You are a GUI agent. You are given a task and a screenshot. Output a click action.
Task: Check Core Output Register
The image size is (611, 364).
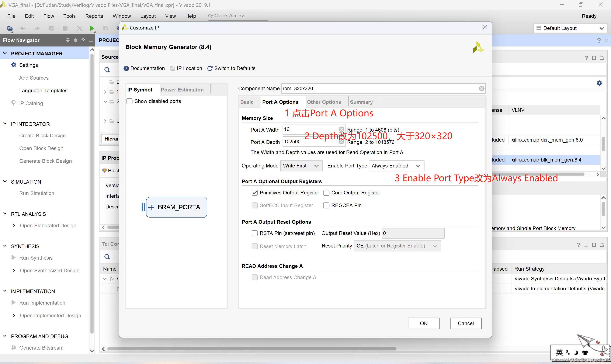(x=326, y=193)
